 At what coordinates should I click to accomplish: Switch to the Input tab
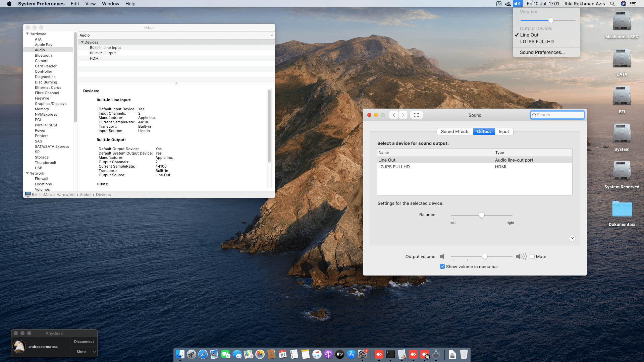(503, 132)
